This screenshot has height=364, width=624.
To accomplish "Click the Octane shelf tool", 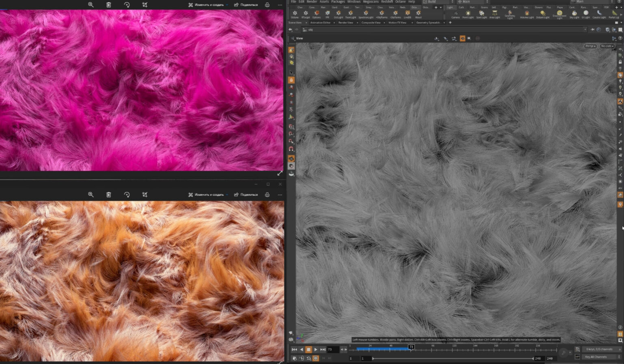I will (x=295, y=15).
